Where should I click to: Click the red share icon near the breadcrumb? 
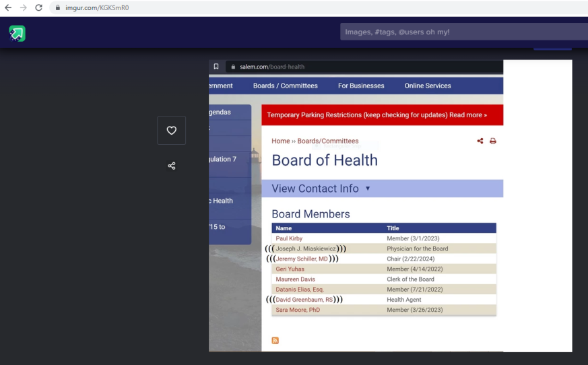(480, 141)
